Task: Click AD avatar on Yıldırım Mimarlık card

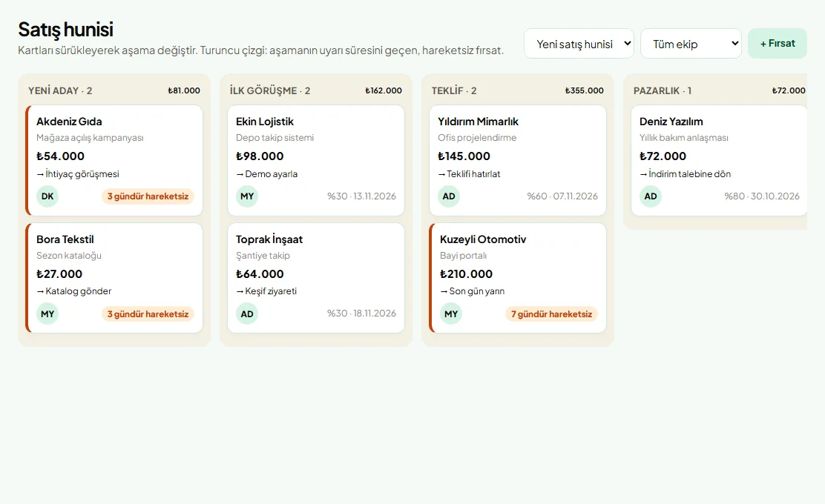Action: (449, 196)
